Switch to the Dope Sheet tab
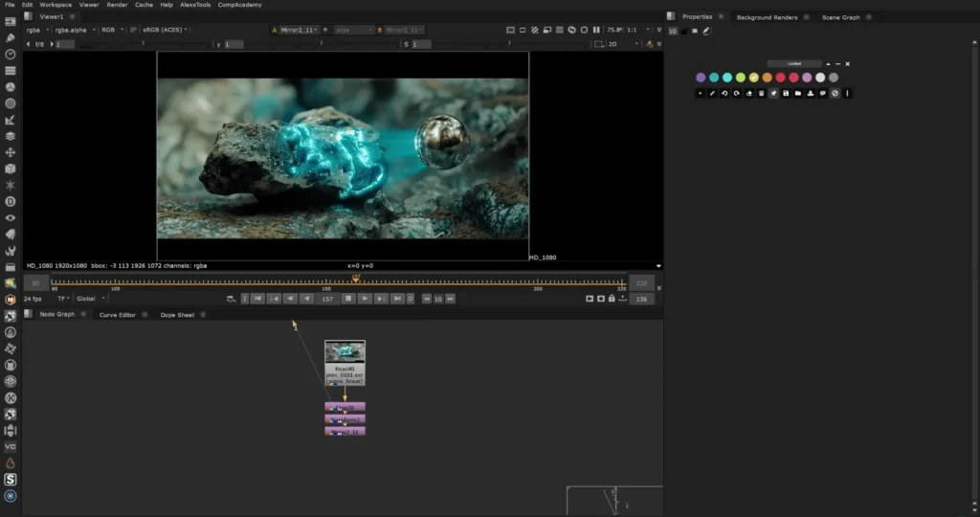 pos(177,315)
